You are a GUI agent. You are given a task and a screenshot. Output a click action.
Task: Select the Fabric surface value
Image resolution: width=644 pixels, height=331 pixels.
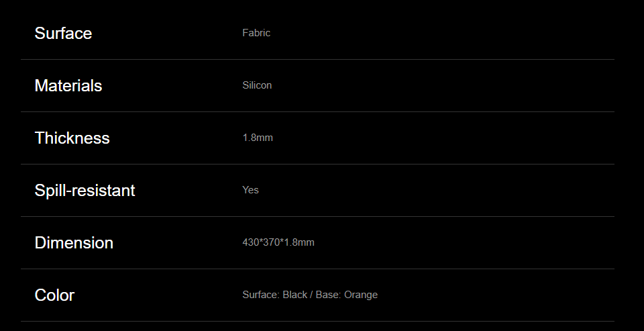pyautogui.click(x=256, y=33)
